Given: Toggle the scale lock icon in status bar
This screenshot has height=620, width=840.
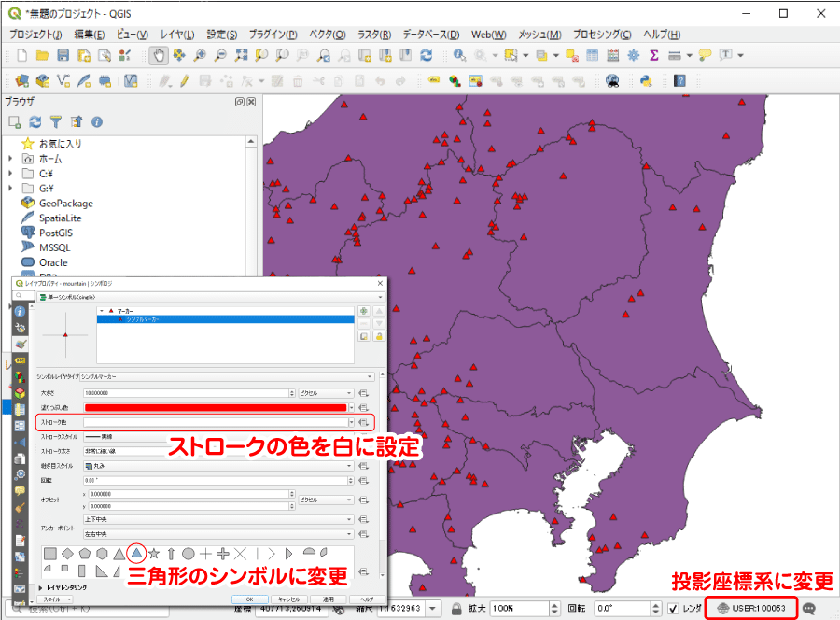Looking at the screenshot, I should click(x=455, y=608).
